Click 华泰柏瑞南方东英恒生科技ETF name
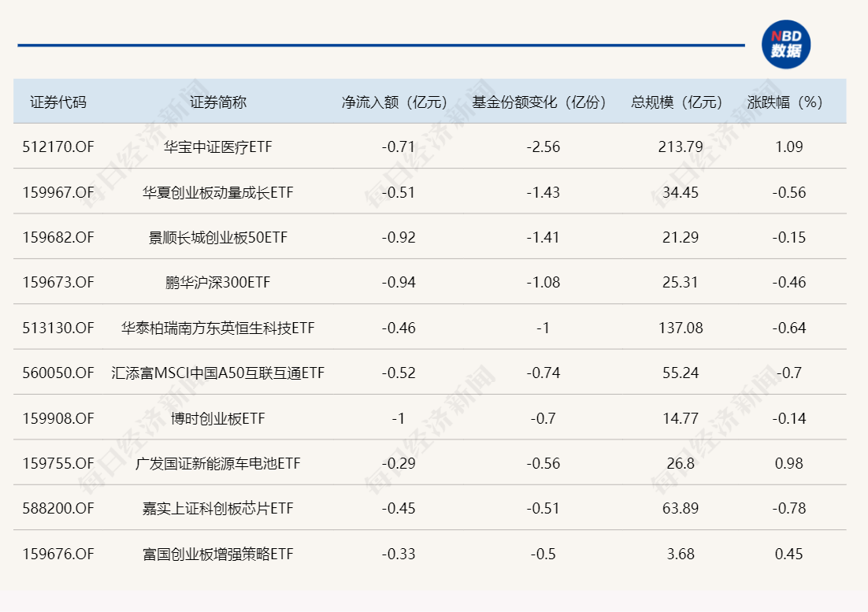The width and height of the screenshot is (868, 612). pos(216,328)
